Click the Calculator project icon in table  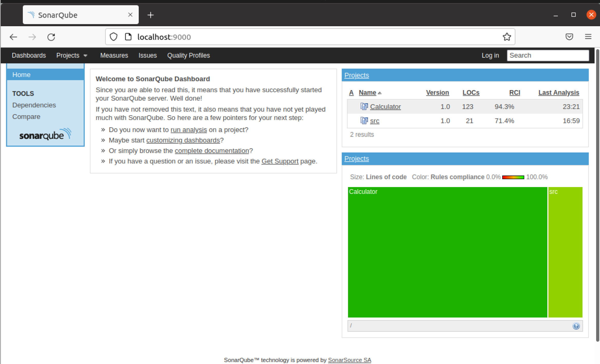point(364,106)
